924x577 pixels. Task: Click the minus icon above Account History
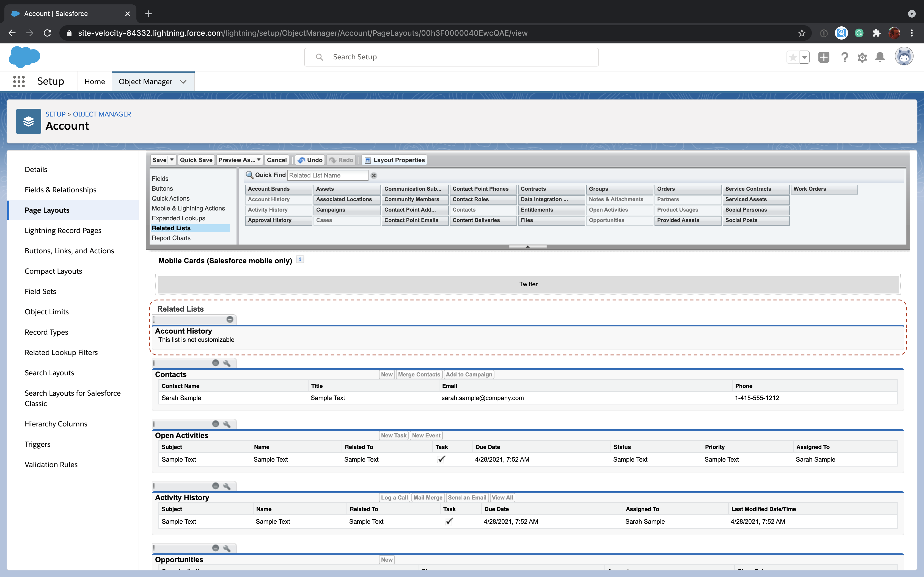click(230, 319)
